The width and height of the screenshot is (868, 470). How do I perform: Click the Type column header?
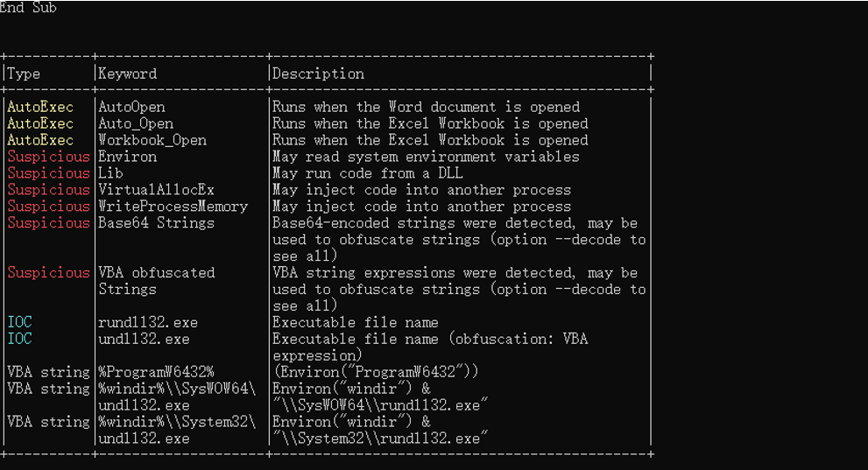(23, 74)
